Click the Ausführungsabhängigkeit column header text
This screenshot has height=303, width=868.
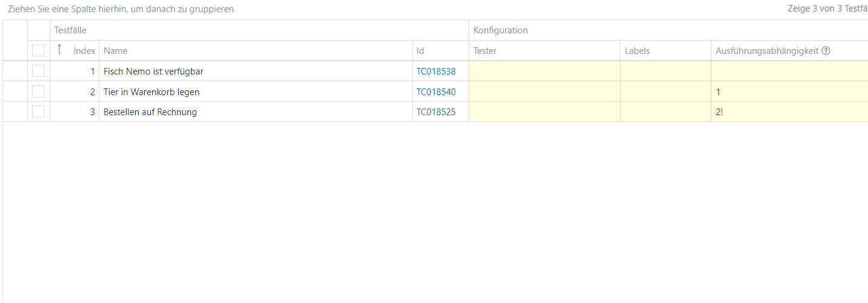click(767, 51)
